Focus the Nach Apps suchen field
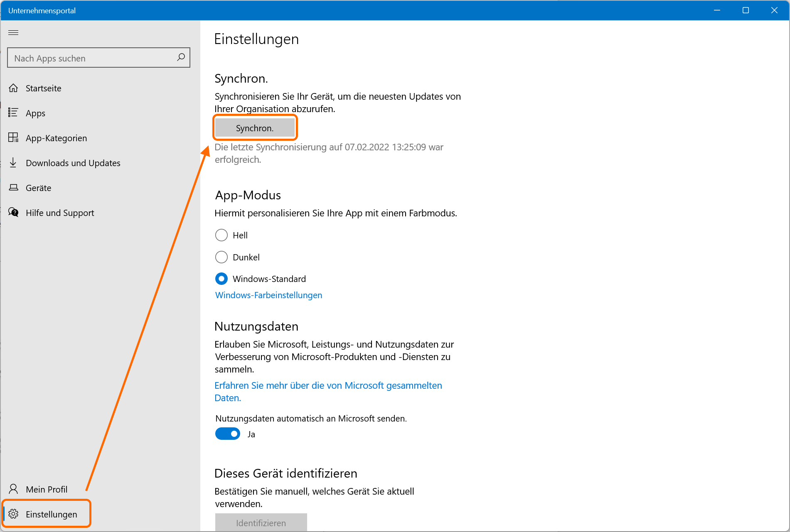Screen dimensions: 790x532 pos(91,58)
